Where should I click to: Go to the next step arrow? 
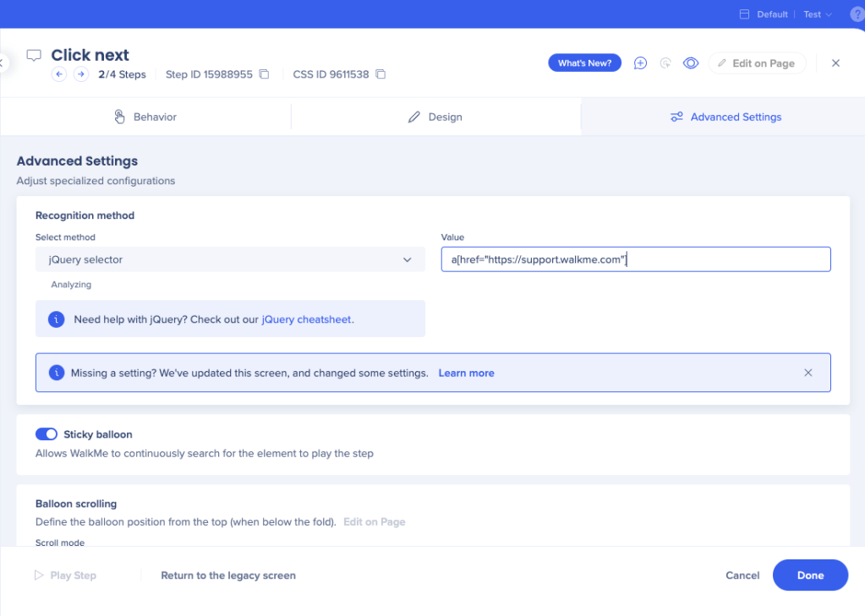click(x=80, y=74)
